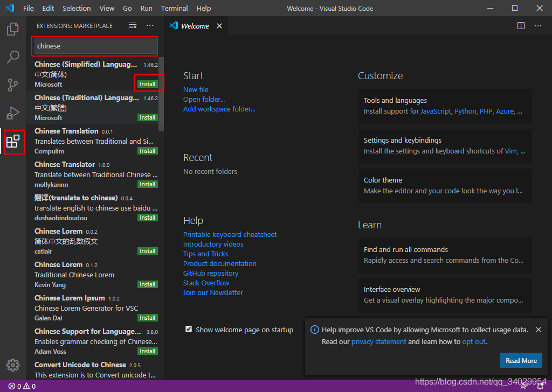552x392 pixels.
Task: Open Product documentation link
Action: [x=220, y=264]
